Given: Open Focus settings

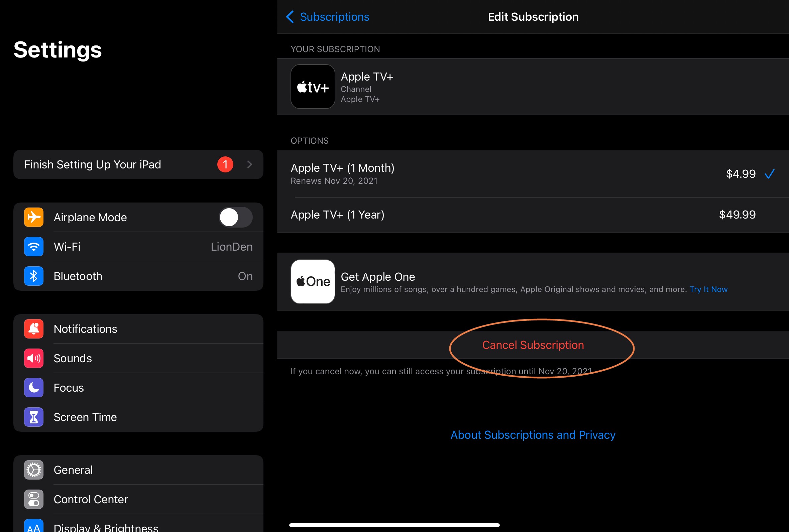Looking at the screenshot, I should coord(138,388).
